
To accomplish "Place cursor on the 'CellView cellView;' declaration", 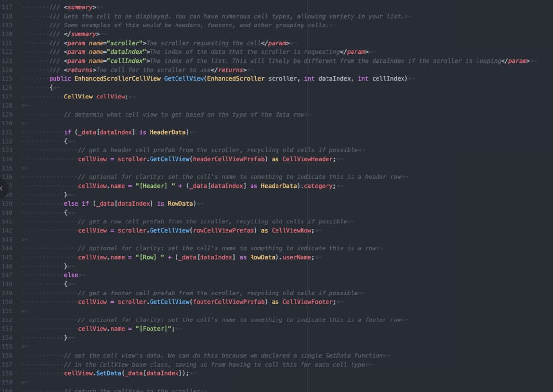I will (x=96, y=97).
